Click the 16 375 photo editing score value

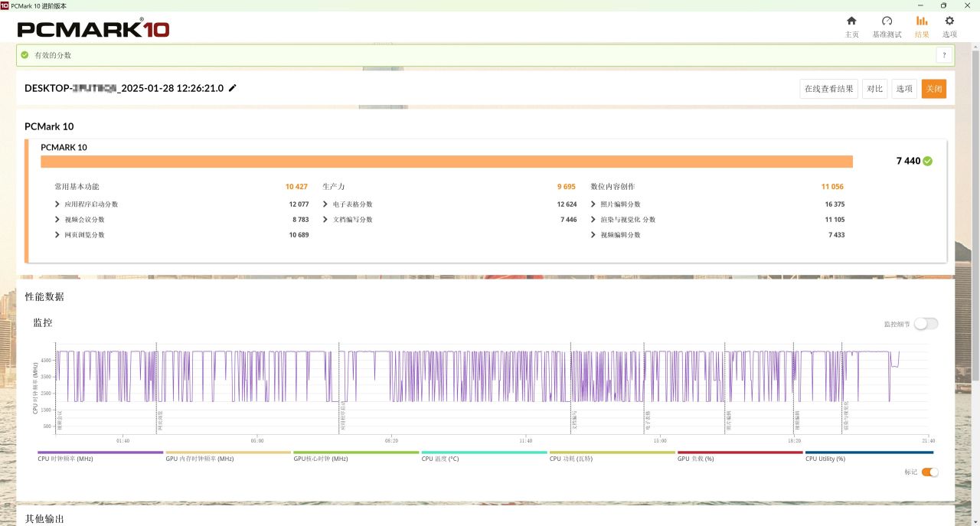(x=835, y=204)
